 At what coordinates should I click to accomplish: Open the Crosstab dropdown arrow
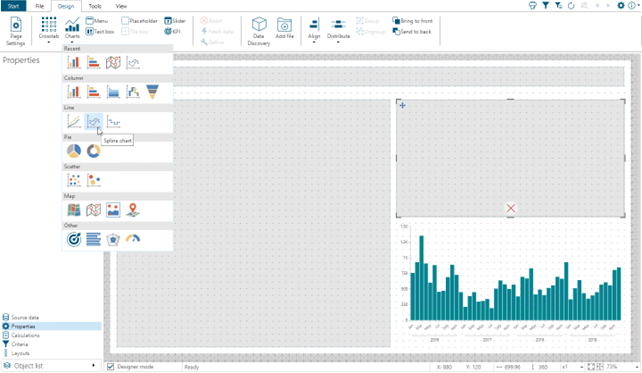click(49, 42)
